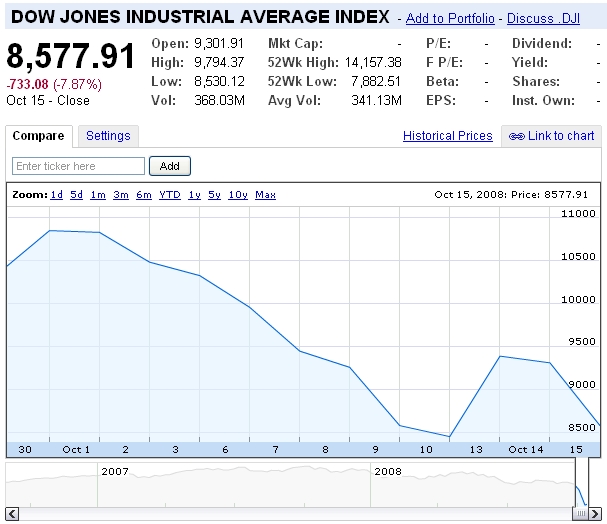Set chart zoom to 1m
607x524 pixels.
tap(98, 195)
